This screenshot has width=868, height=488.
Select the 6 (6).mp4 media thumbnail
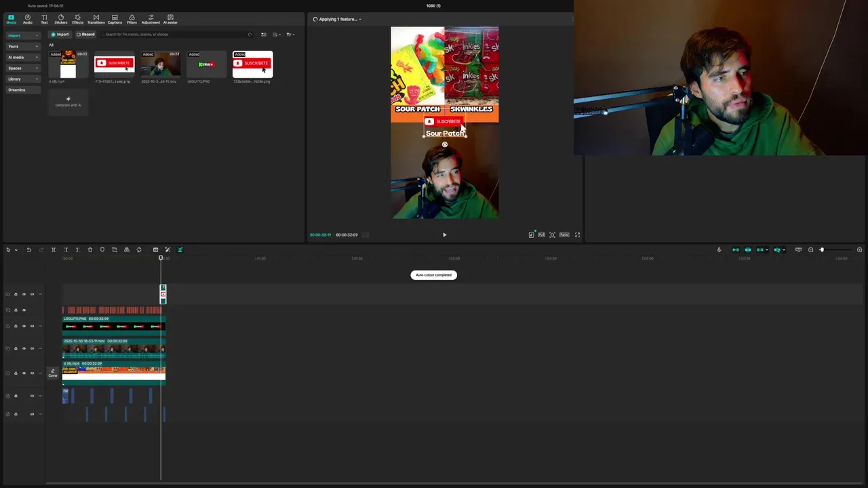(x=68, y=64)
